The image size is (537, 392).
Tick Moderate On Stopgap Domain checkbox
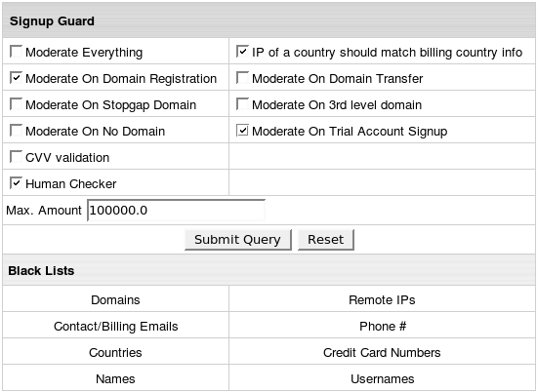click(16, 104)
